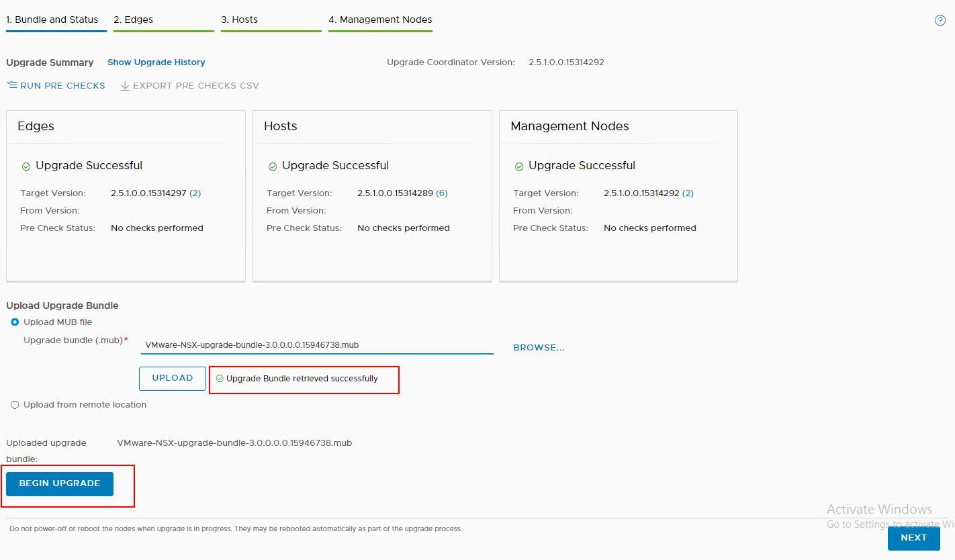Open the help question mark icon
The image size is (955, 560).
(x=940, y=20)
